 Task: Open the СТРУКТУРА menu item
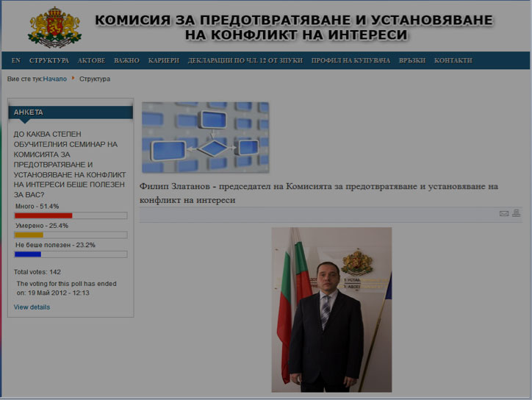49,60
